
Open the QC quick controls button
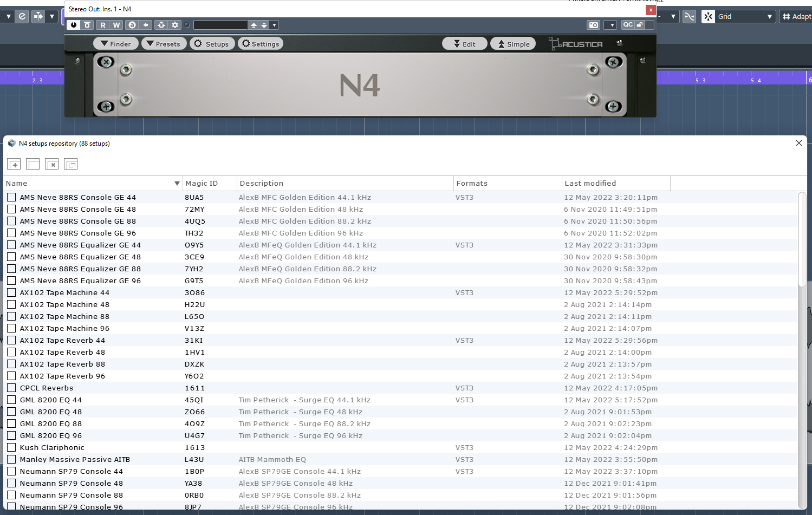click(x=628, y=25)
